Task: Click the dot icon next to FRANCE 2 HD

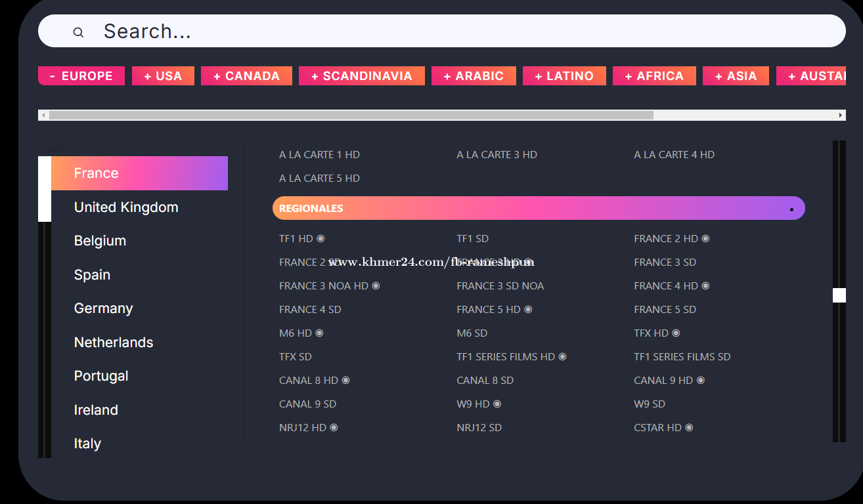Action: pos(705,239)
